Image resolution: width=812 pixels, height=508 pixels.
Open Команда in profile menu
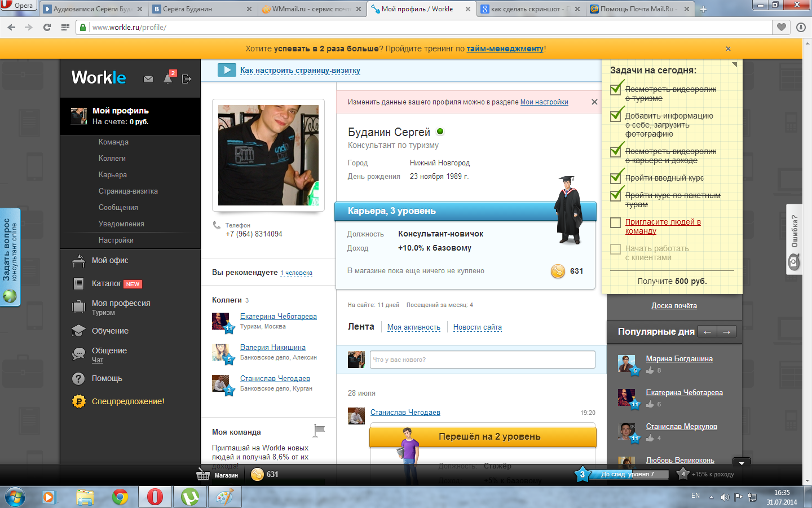tap(113, 142)
